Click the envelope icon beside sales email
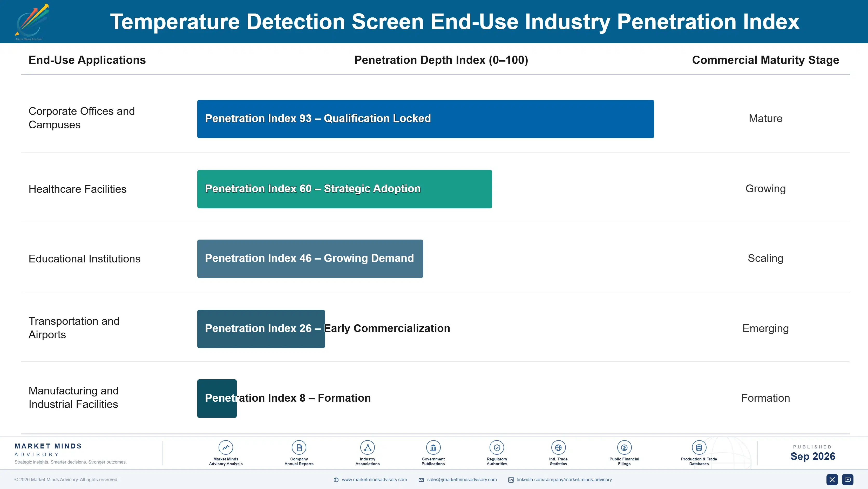 click(x=421, y=480)
